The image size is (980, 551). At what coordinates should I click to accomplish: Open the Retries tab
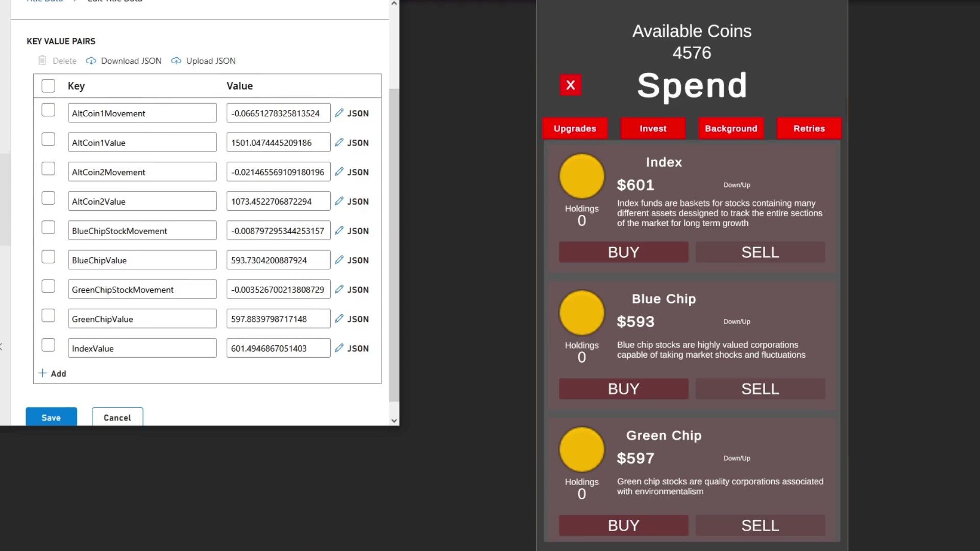coord(809,129)
